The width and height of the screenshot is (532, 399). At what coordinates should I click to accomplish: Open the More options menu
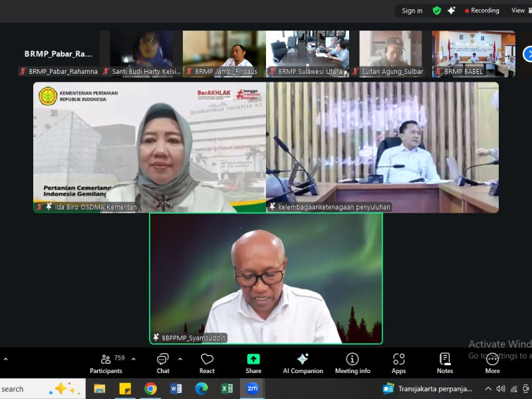coord(492,363)
